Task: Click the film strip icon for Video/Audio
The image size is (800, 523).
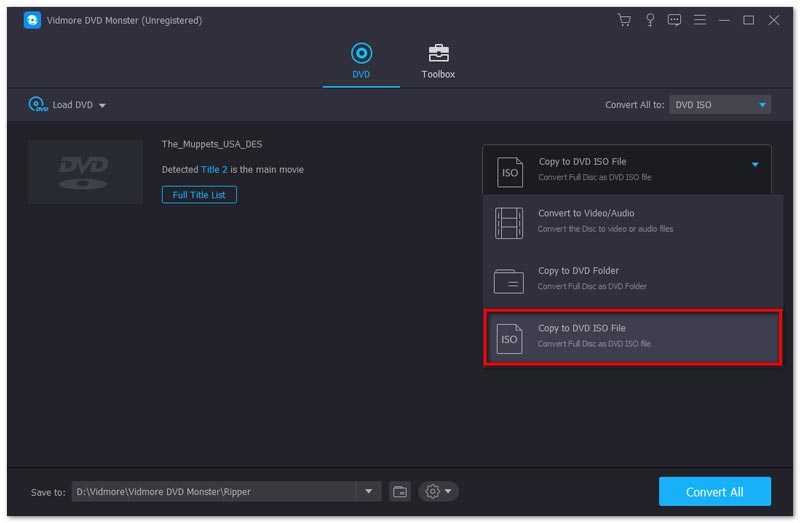Action: (x=509, y=223)
